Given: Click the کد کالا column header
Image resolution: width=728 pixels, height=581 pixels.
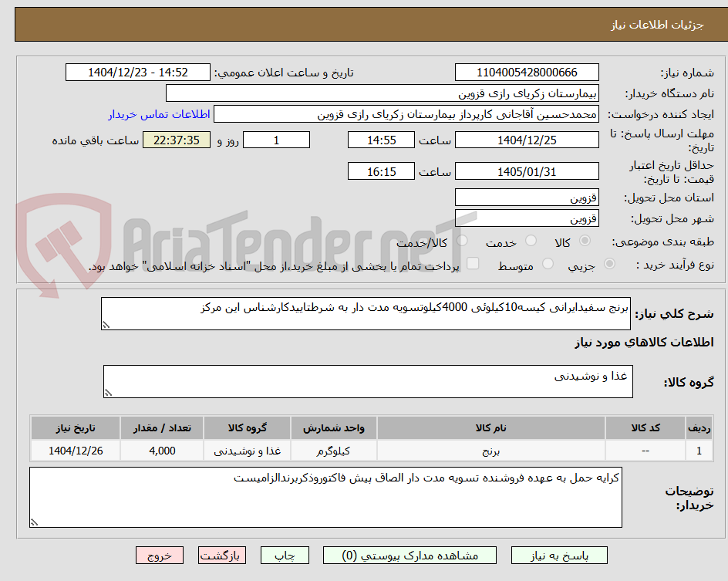Looking at the screenshot, I should tap(645, 427).
